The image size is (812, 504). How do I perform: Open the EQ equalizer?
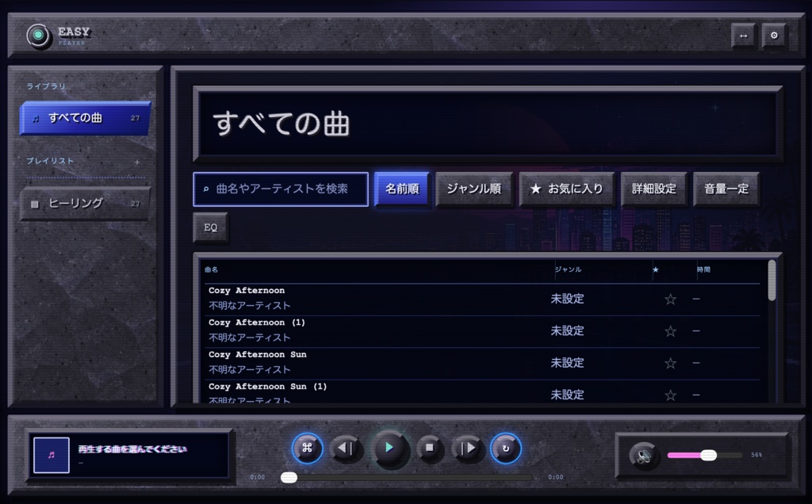(x=210, y=227)
